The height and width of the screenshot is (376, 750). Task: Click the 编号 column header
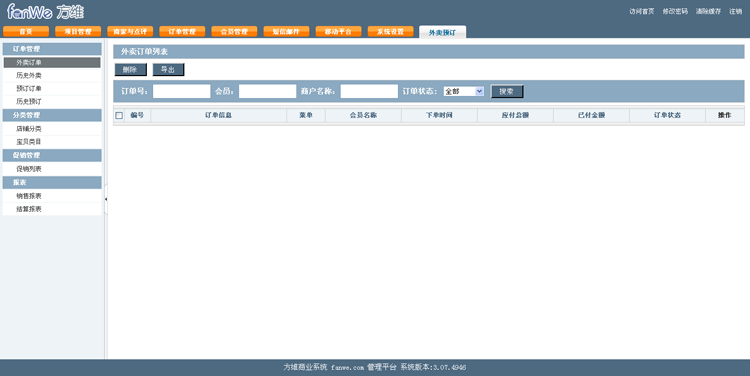tap(137, 115)
